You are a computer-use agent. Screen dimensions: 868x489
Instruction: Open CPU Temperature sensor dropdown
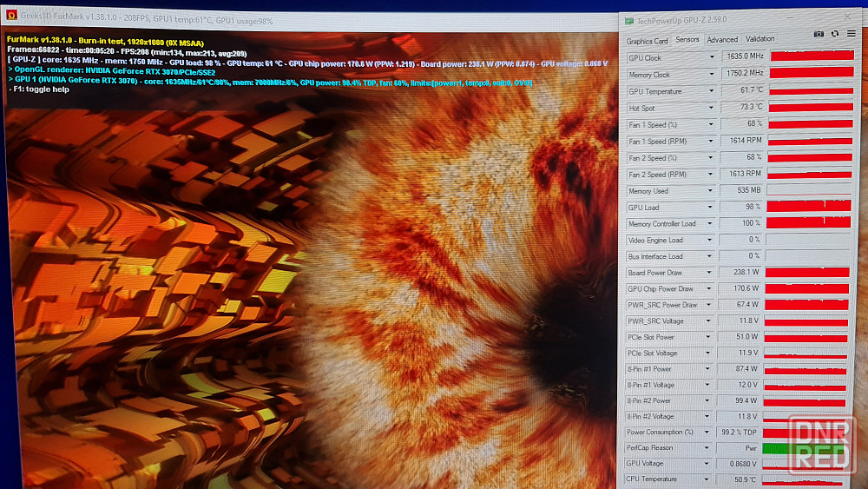pos(707,479)
